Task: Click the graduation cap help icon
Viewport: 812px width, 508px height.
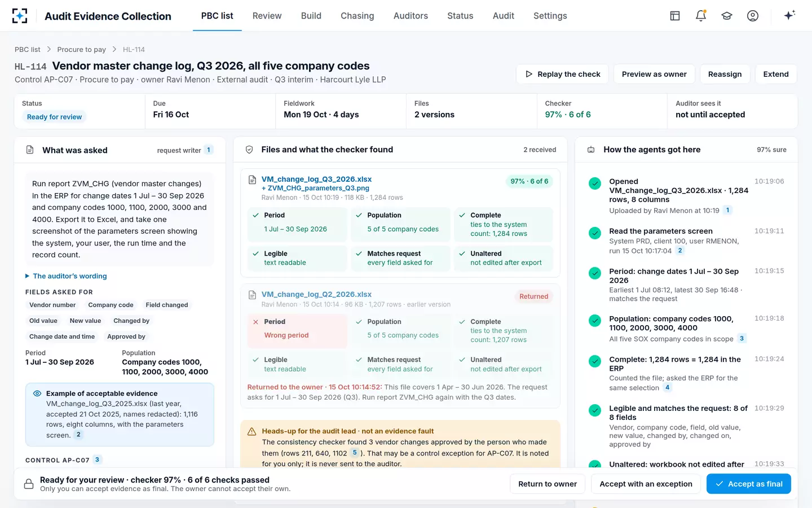Action: coord(727,16)
